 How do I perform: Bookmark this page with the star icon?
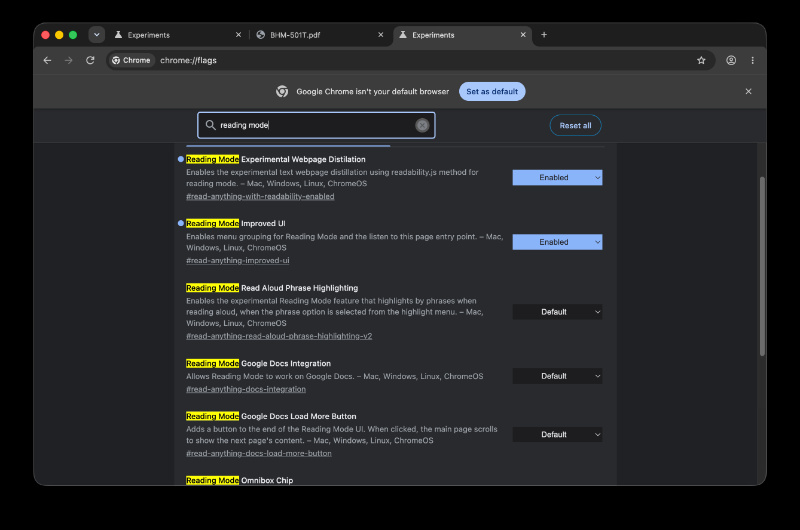[701, 60]
